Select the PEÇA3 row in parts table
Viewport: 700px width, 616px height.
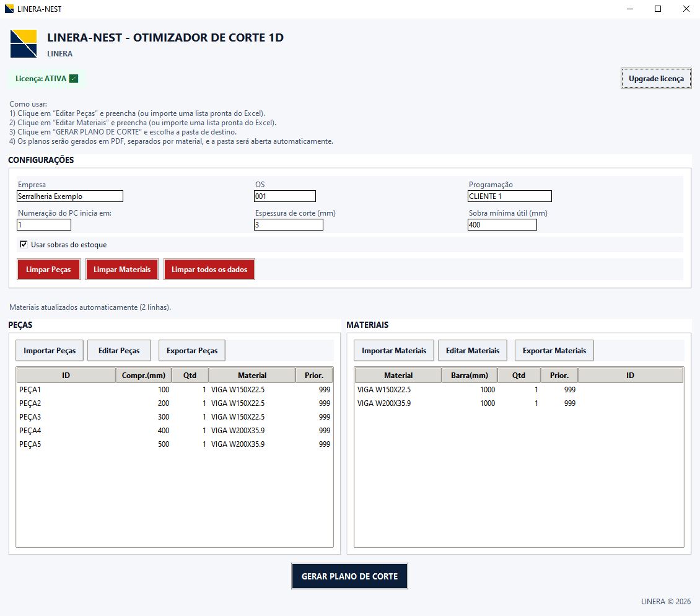coord(173,417)
